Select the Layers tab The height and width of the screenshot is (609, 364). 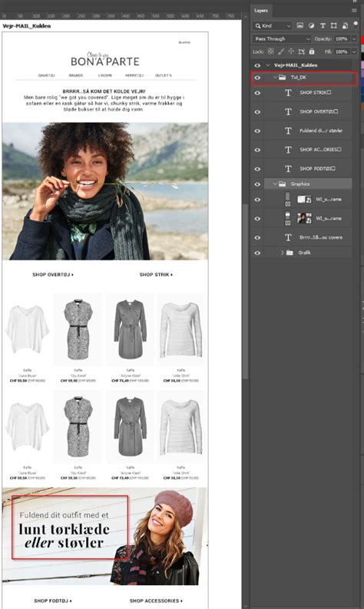[x=261, y=11]
